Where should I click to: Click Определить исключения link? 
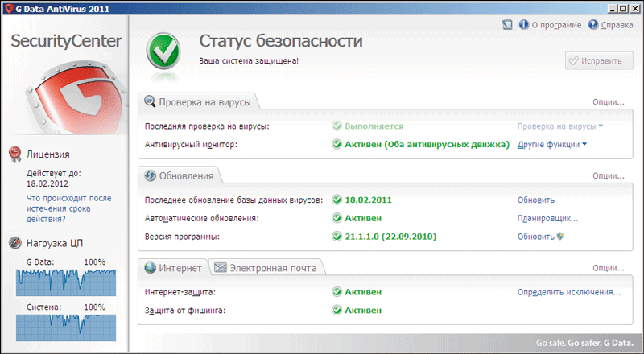tap(569, 292)
